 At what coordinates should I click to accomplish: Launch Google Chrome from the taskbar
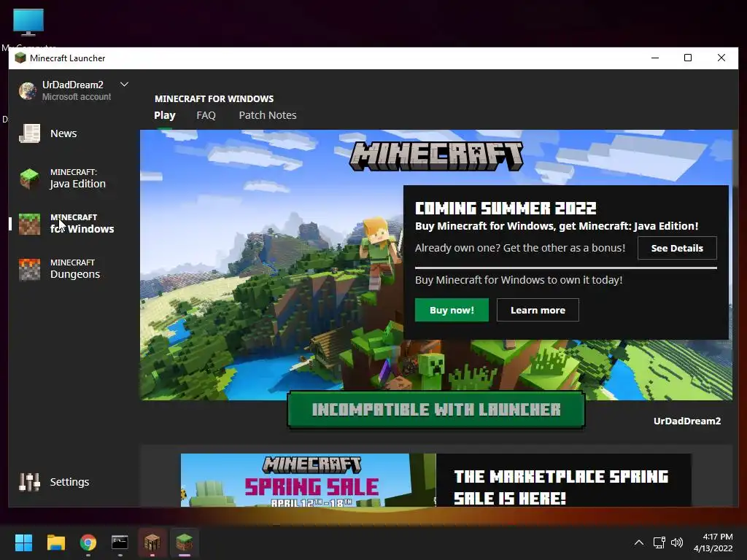(88, 542)
